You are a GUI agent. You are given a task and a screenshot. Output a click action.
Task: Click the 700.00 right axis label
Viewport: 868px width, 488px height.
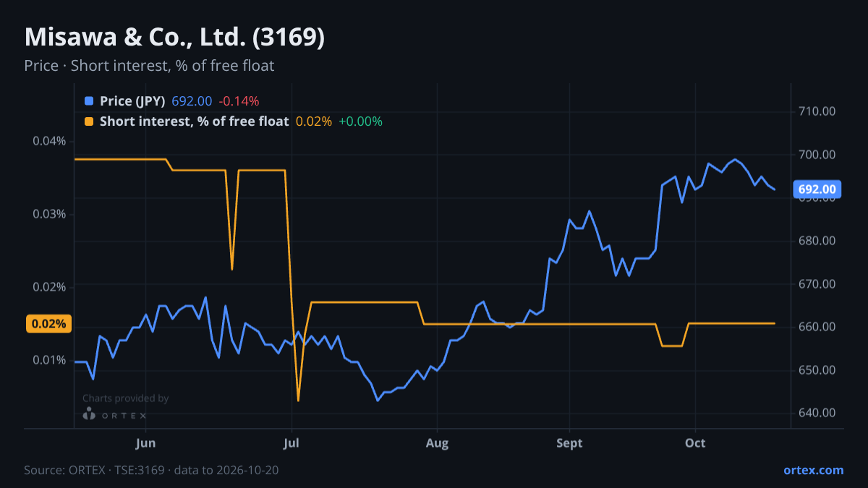point(817,155)
